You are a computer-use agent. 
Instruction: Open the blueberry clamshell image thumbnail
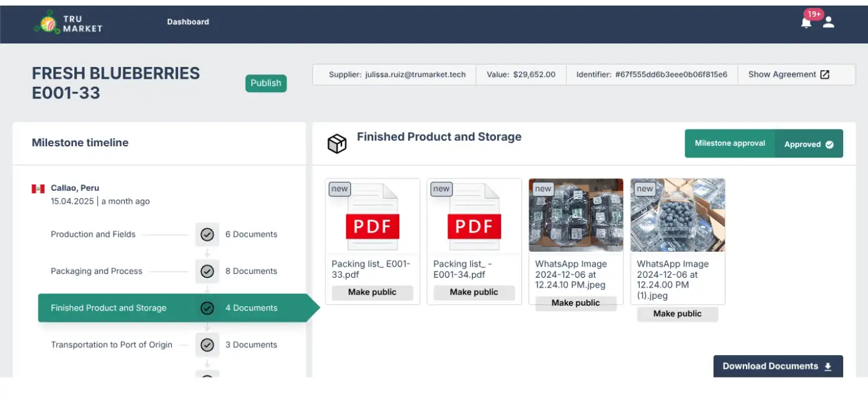point(678,215)
